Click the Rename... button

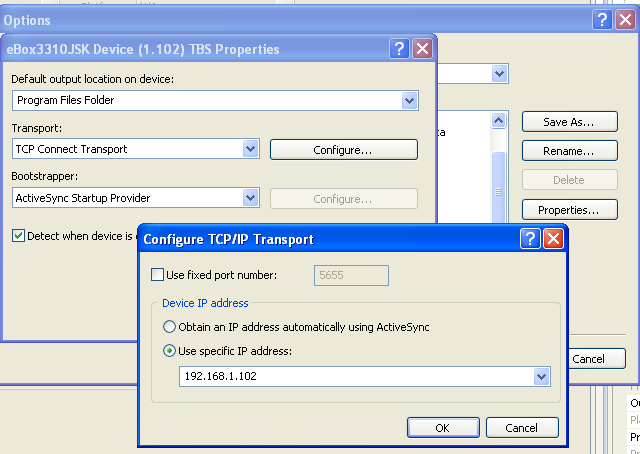pos(568,151)
